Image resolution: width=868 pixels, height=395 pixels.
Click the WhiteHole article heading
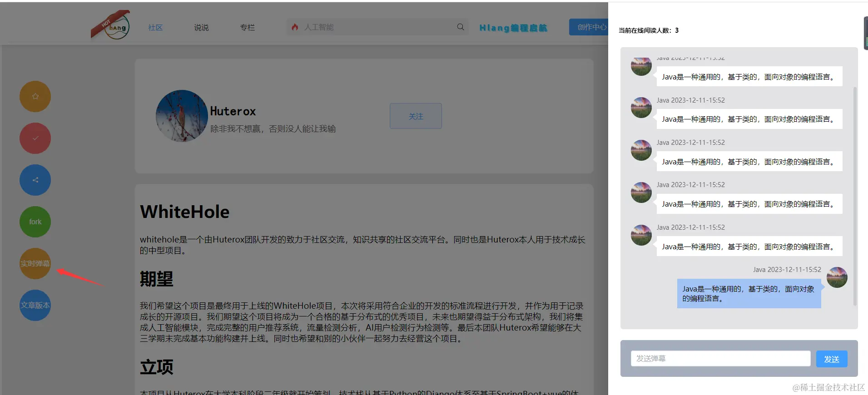click(x=185, y=212)
